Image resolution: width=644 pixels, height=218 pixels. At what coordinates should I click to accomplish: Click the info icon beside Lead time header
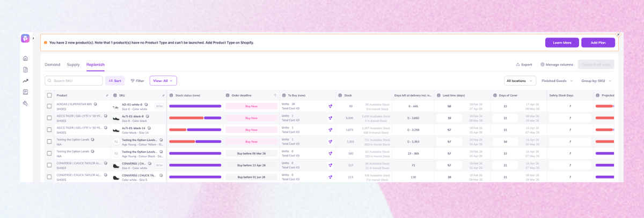[438, 95]
